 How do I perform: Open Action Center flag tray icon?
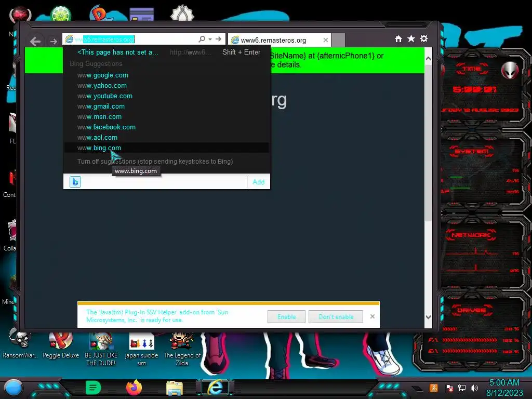tap(449, 388)
